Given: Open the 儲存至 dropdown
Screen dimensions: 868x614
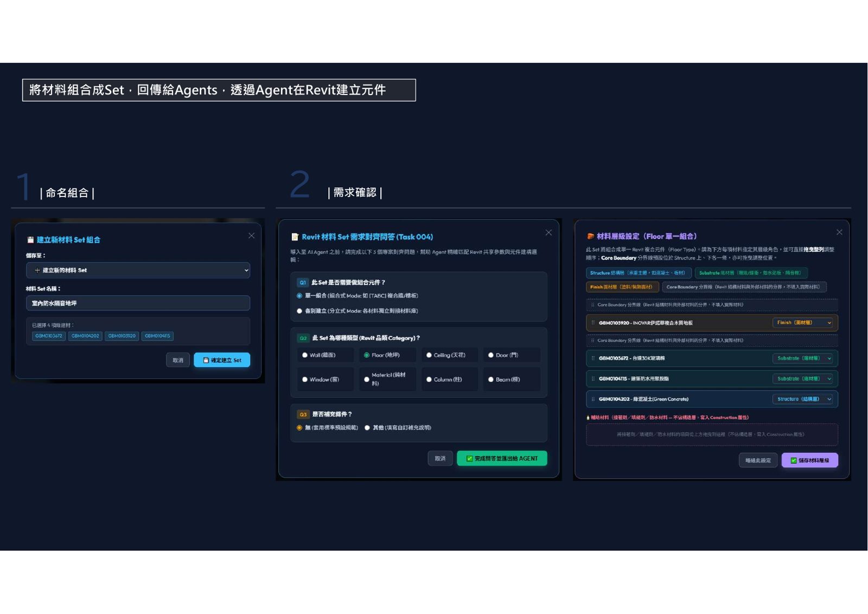Looking at the screenshot, I should tap(138, 270).
